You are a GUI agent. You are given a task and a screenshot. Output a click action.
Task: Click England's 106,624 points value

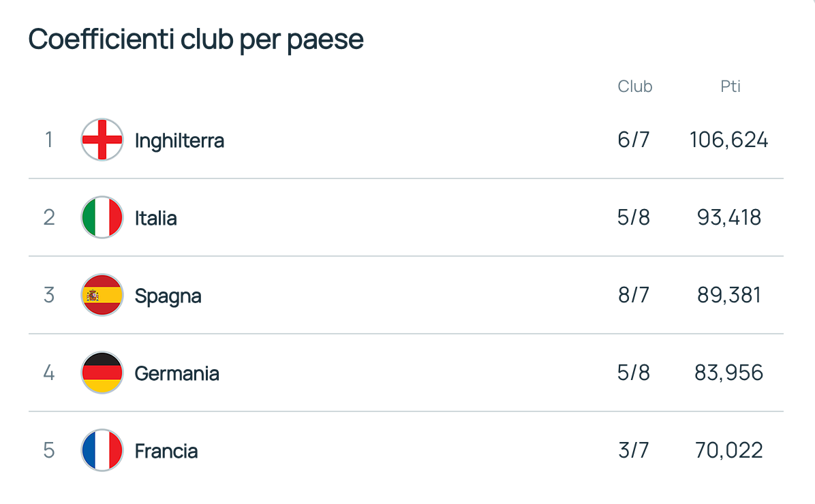point(728,140)
